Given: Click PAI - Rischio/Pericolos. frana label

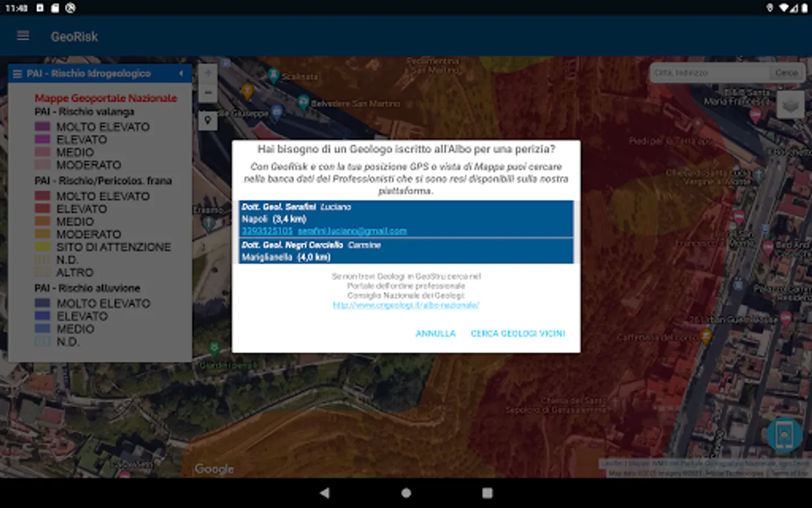Looking at the screenshot, I should (103, 181).
